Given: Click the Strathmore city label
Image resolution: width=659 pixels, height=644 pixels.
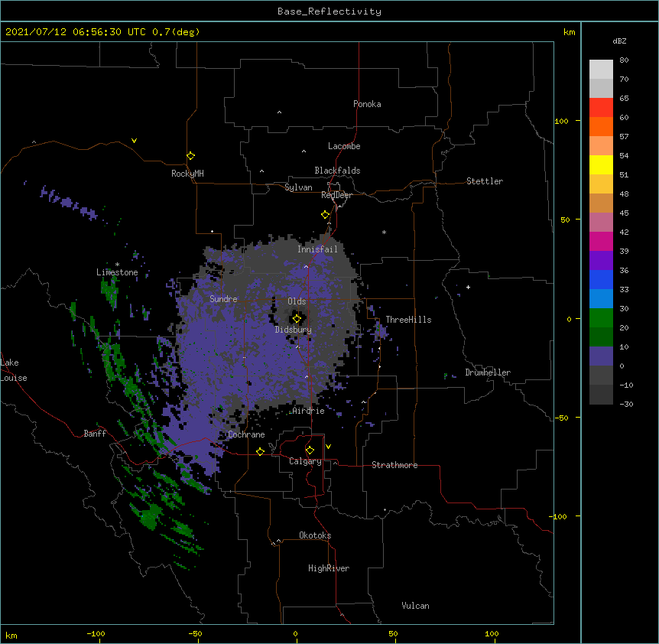Looking at the screenshot, I should coord(394,465).
